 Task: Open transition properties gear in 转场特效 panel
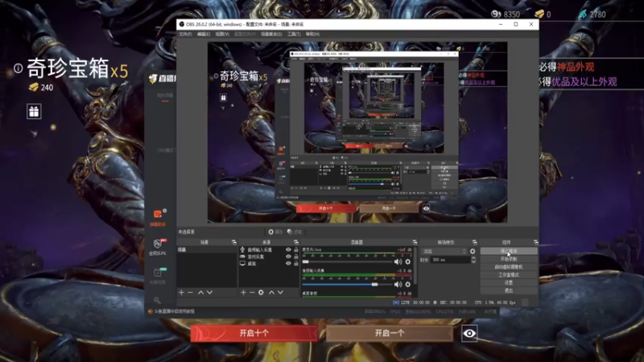coord(473,251)
